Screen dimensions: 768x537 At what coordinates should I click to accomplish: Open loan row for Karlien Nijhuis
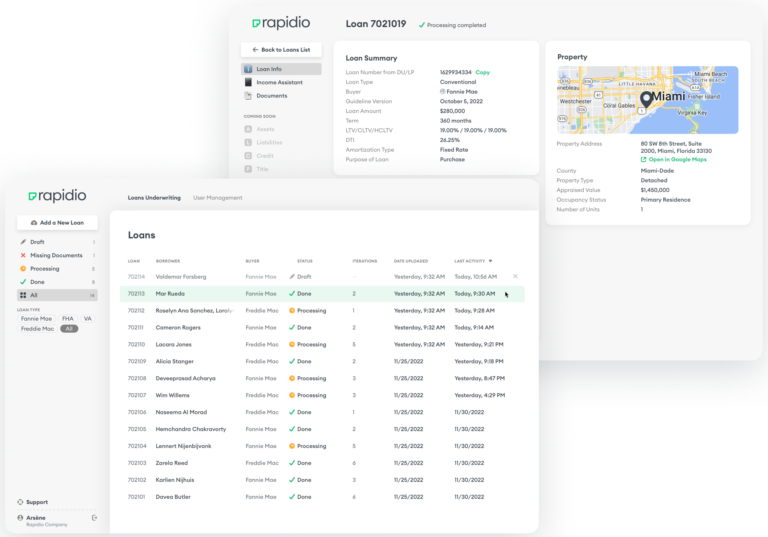click(x=322, y=480)
